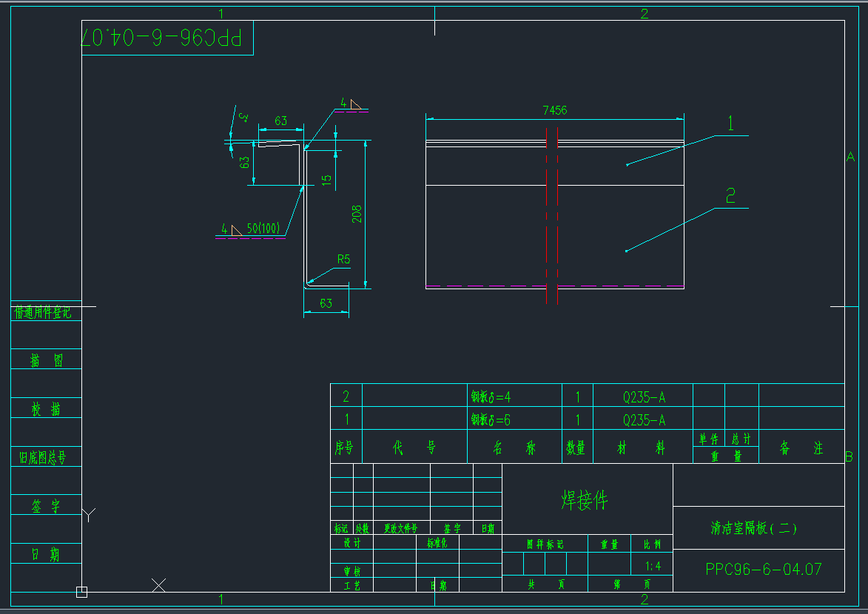Viewport: 868px width, 614px height.
Task: Select the 序号 column header
Action: [344, 448]
